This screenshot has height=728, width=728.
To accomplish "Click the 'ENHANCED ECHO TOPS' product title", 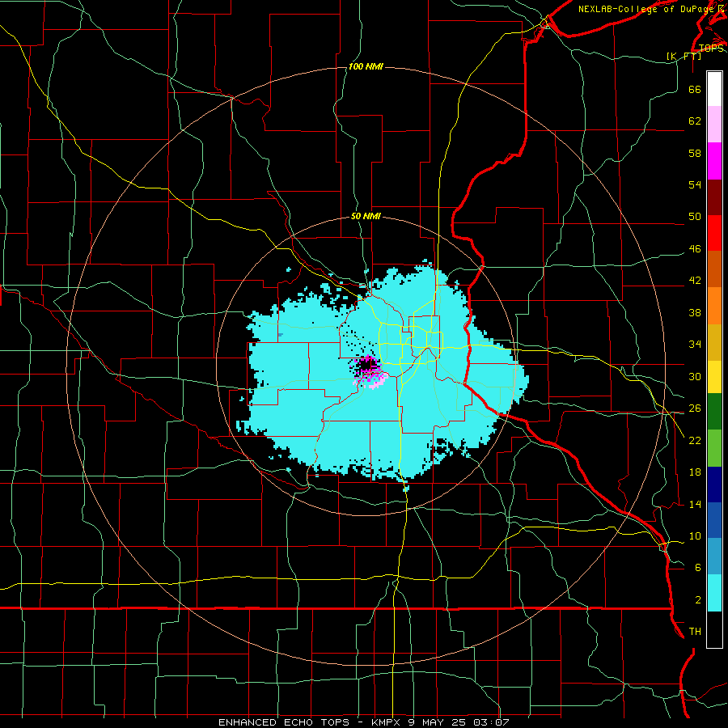I will (x=284, y=722).
